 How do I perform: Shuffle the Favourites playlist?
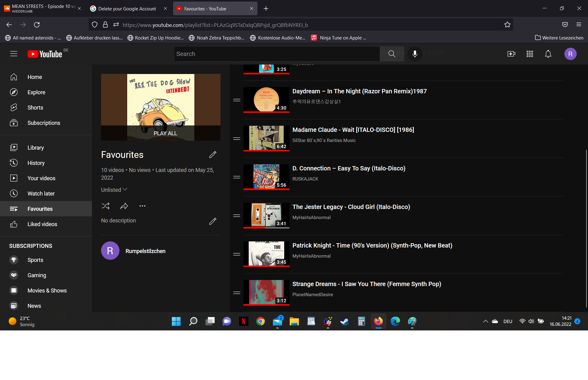pyautogui.click(x=105, y=206)
